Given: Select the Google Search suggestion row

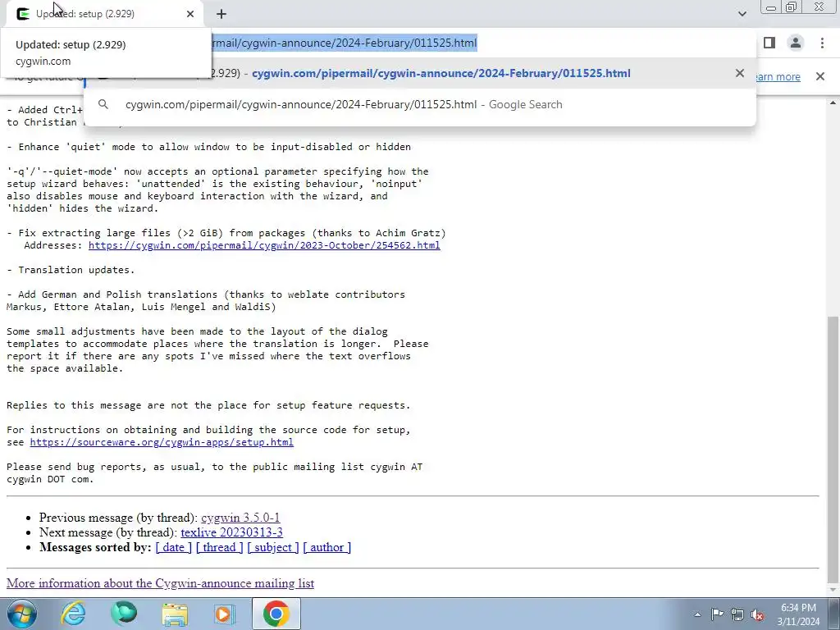Looking at the screenshot, I should pos(420,104).
